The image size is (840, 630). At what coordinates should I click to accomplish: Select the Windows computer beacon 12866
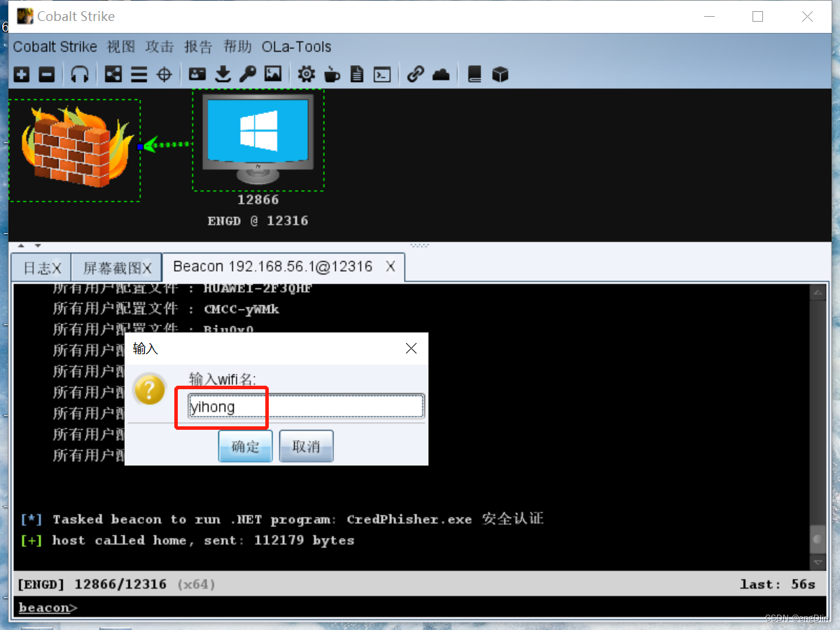coord(258,140)
